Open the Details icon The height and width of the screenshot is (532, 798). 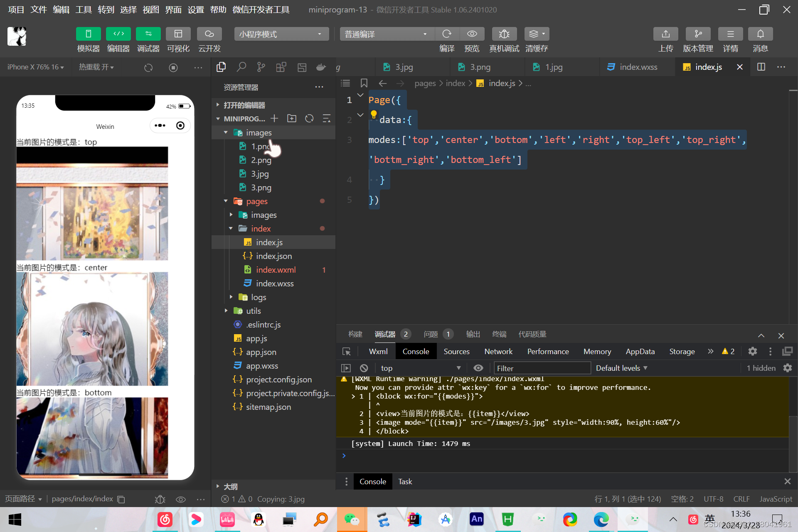pos(730,34)
